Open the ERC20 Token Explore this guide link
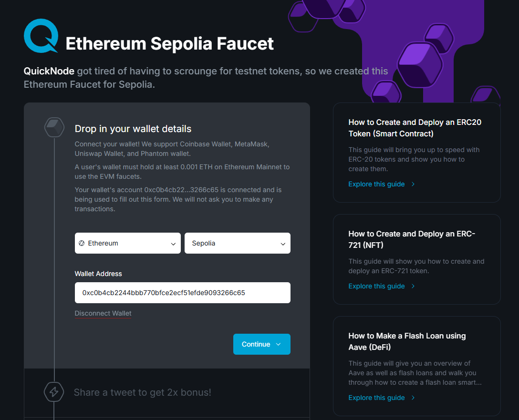This screenshot has width=519, height=420. 376,184
